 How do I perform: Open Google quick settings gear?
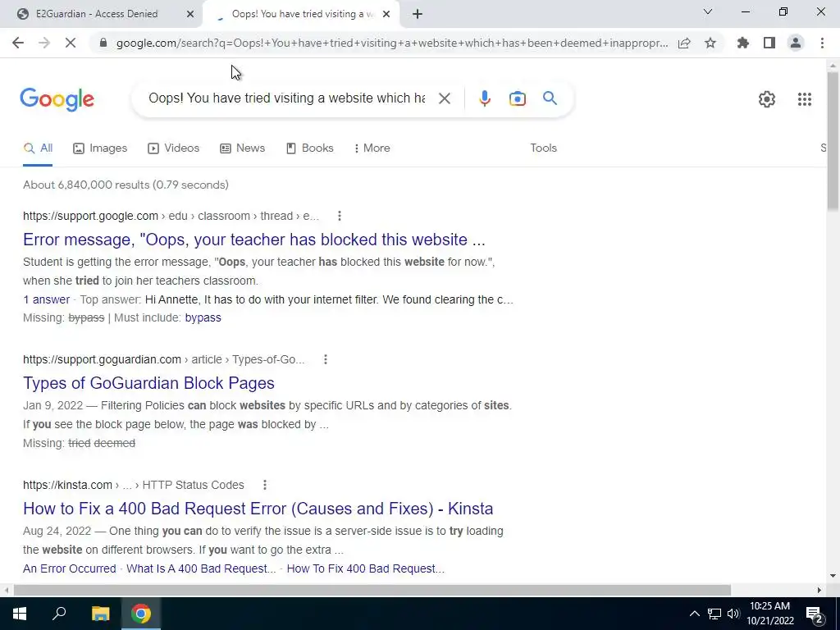(767, 99)
